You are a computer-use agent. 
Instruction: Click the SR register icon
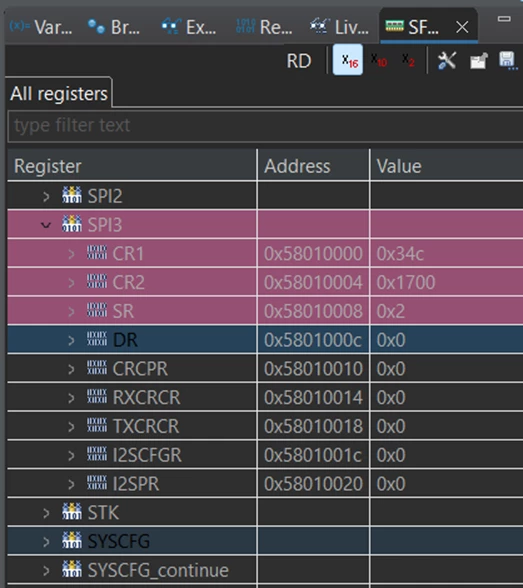coord(97,310)
